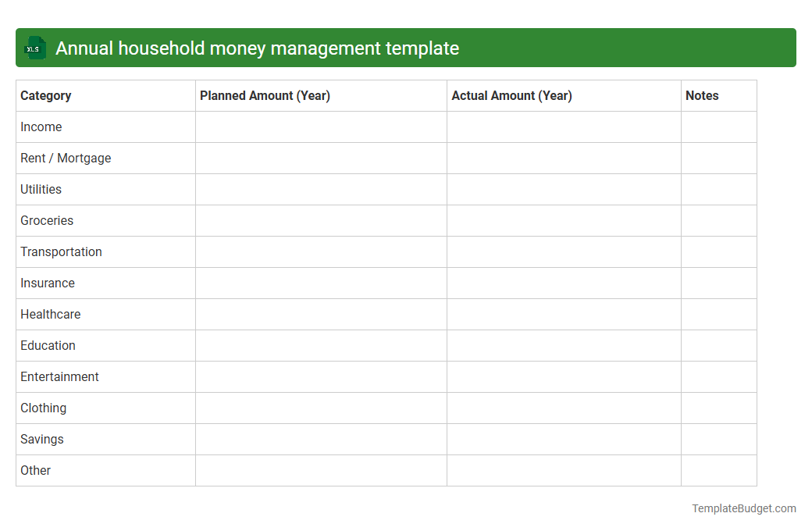Click the Category column header

coord(45,95)
